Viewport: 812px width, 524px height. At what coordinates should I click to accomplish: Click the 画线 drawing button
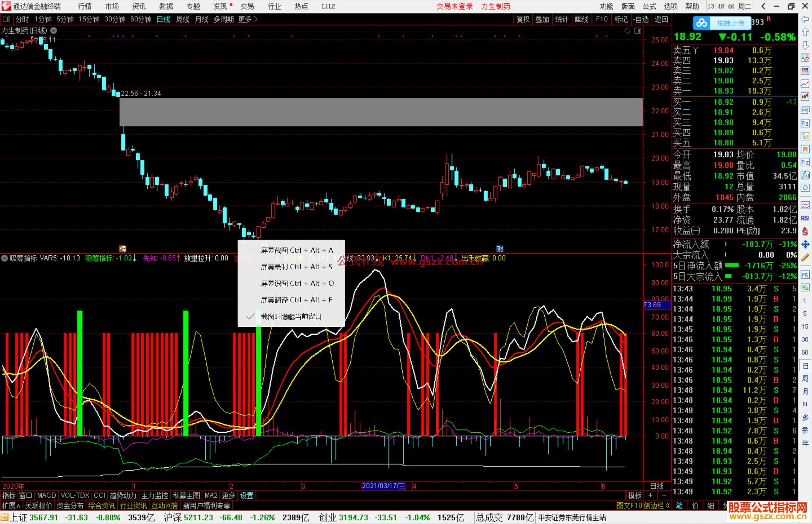(582, 19)
